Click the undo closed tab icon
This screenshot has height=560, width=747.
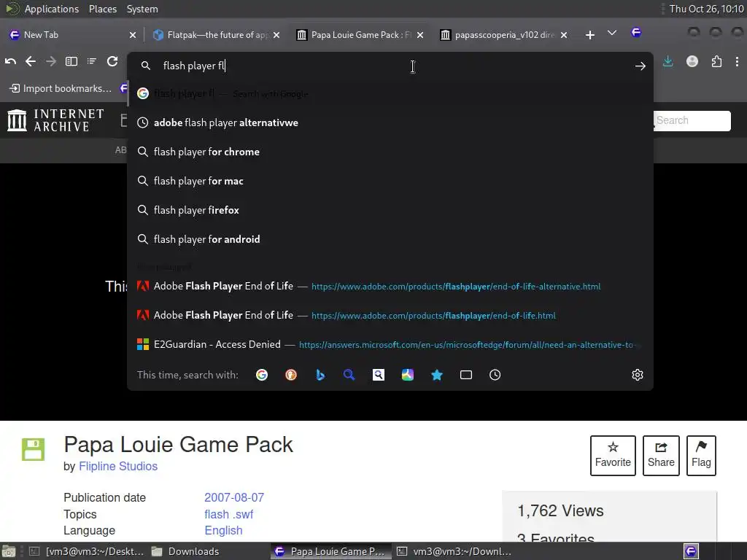point(10,61)
